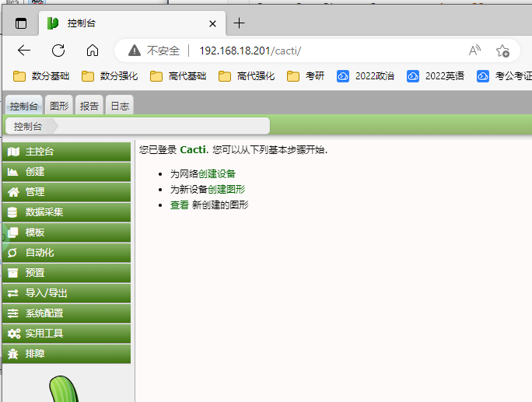Click the clone icon beside 模板

tap(12, 232)
